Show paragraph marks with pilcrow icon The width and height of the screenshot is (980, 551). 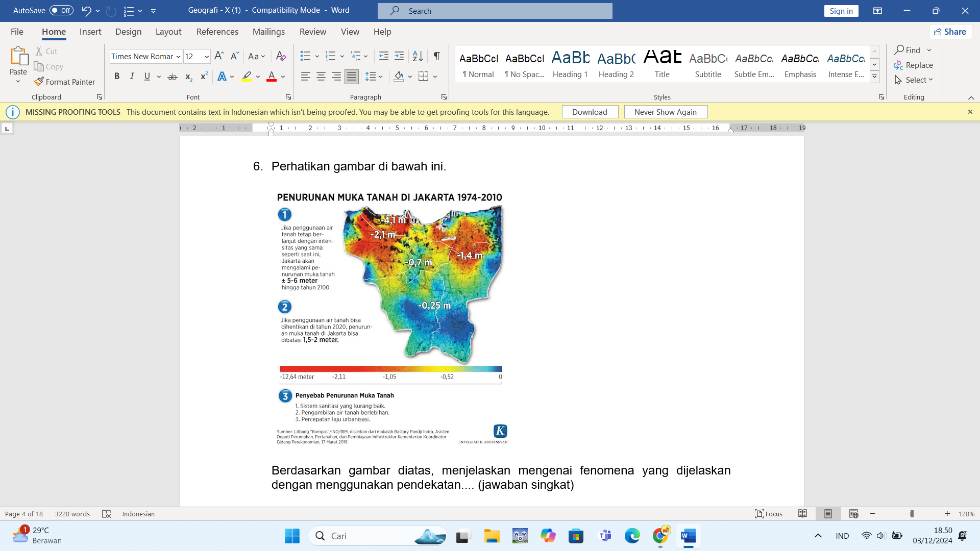(437, 56)
